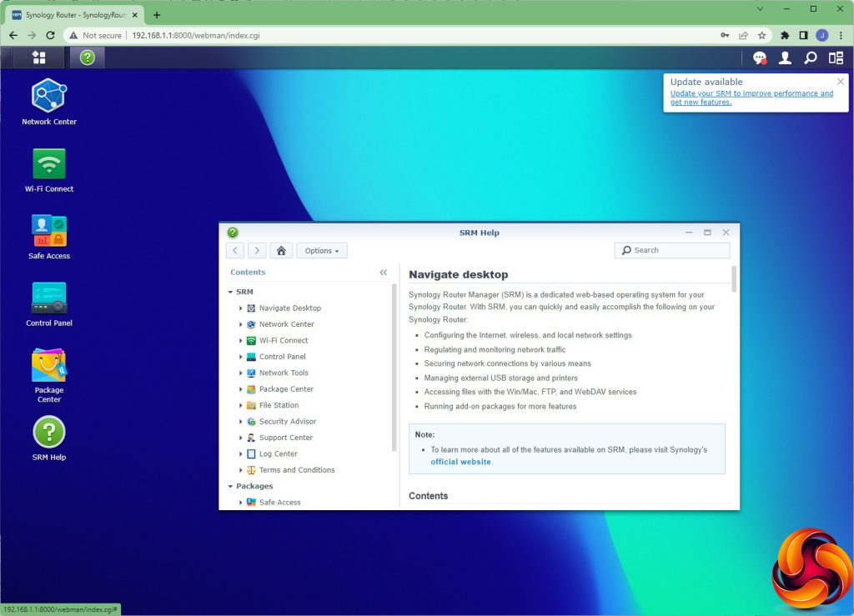
Task: Open SRM Help desktop icon
Action: coord(49,438)
